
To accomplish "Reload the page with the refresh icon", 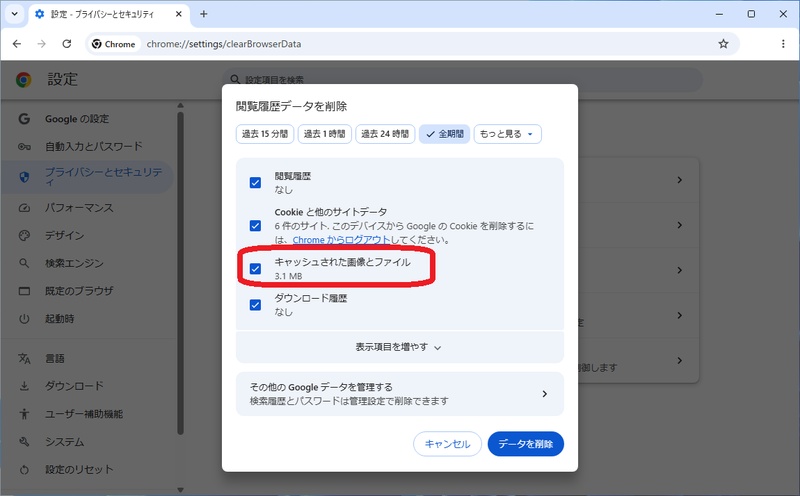I will pyautogui.click(x=67, y=44).
